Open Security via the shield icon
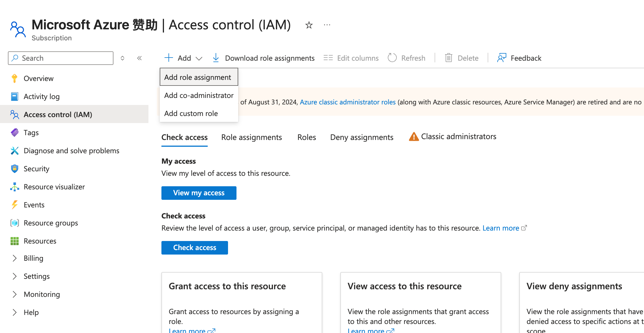 (15, 169)
